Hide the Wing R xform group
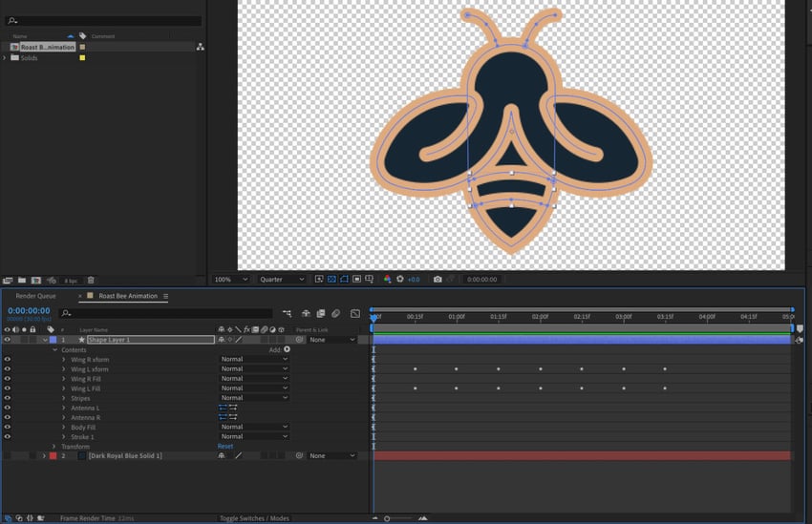The height and width of the screenshot is (524, 812). click(x=8, y=360)
